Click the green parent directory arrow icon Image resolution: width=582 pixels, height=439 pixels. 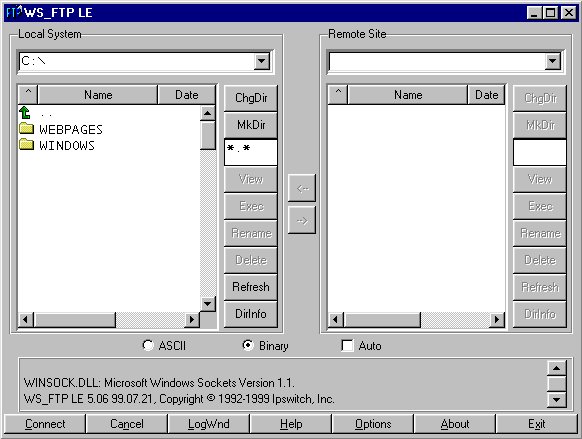click(x=25, y=112)
